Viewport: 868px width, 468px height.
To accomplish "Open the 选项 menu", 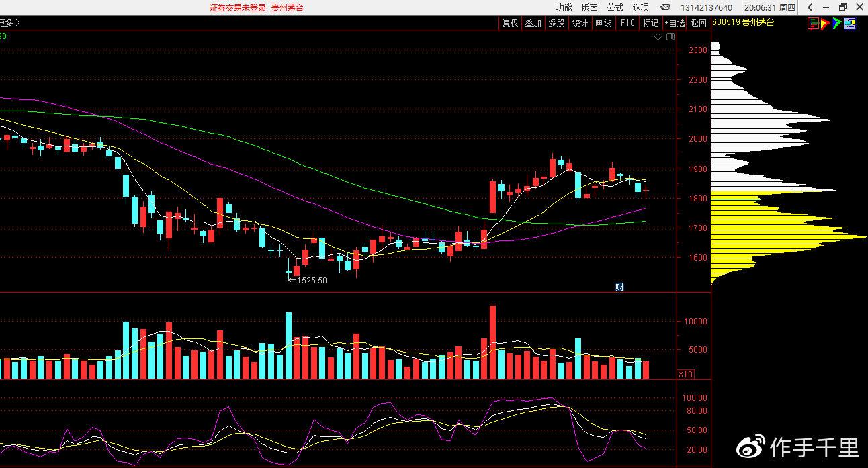I will pyautogui.click(x=641, y=7).
